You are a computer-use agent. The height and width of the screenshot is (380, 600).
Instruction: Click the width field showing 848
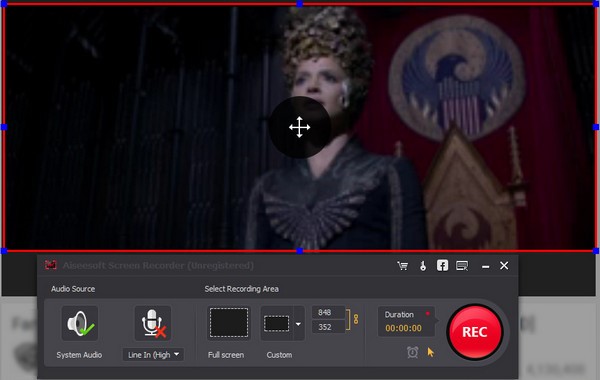328,312
